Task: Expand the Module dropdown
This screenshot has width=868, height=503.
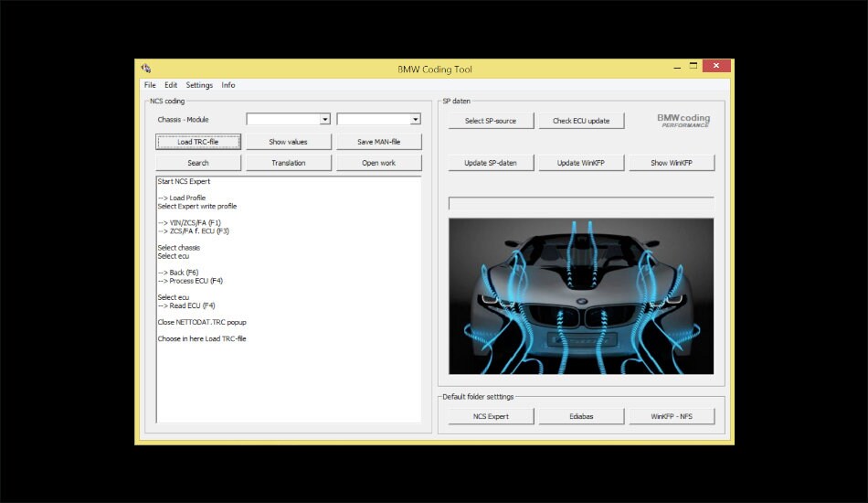Action: pos(415,119)
